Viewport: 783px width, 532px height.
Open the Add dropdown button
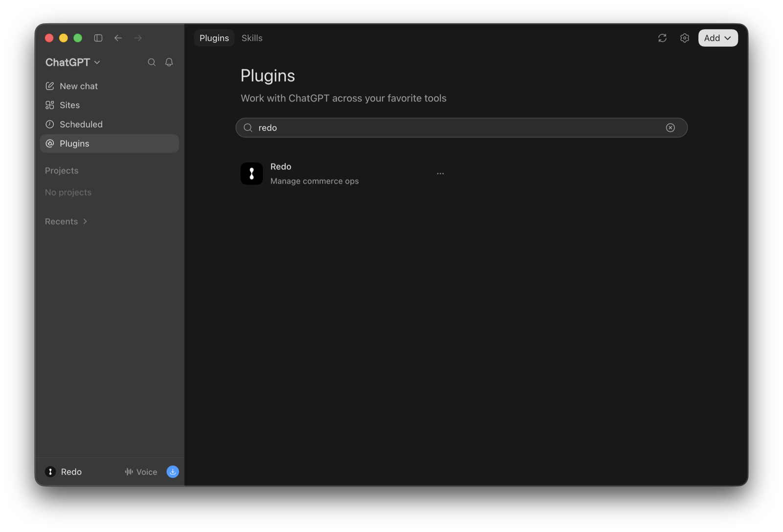tap(718, 38)
